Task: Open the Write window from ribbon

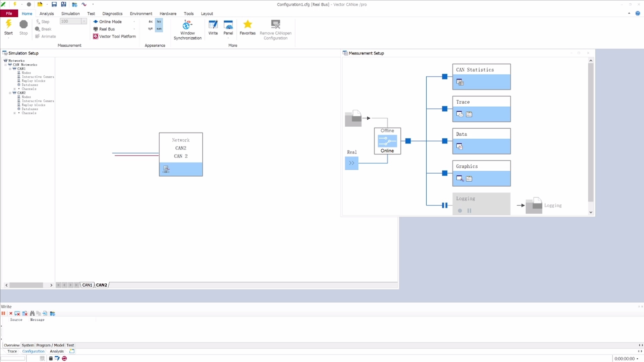Action: tap(213, 25)
